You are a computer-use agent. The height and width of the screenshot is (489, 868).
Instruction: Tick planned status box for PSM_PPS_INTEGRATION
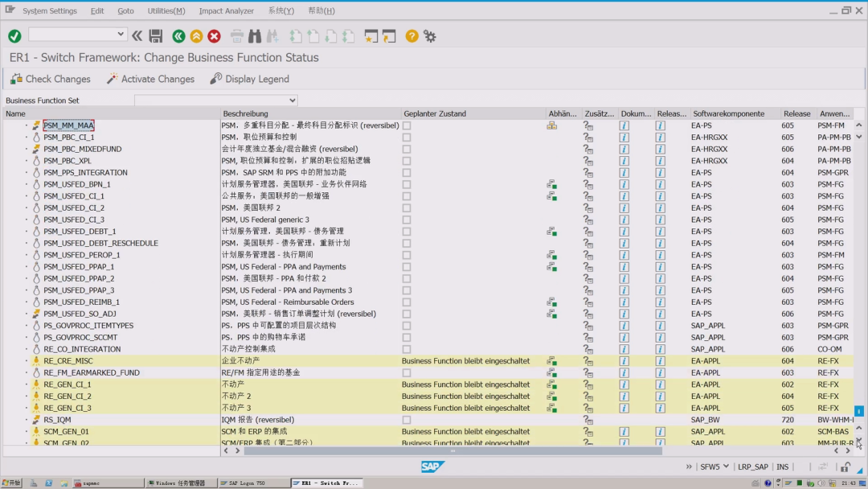407,173
